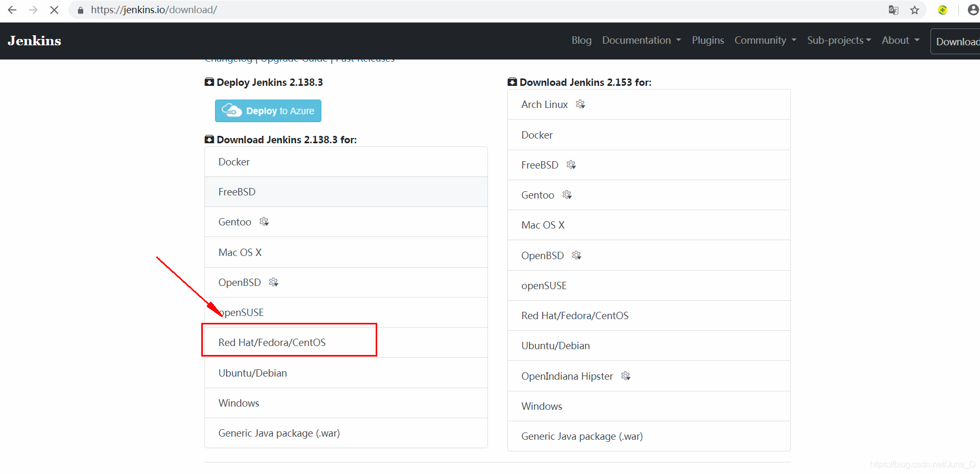This screenshot has width=980, height=474.
Task: Select openSUSE under Jenkins 2.138.3
Action: [x=346, y=312]
